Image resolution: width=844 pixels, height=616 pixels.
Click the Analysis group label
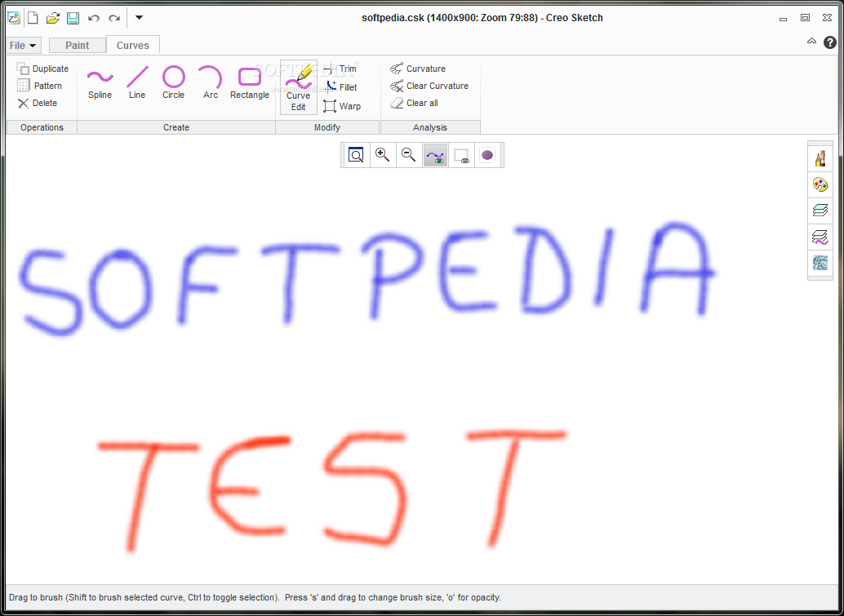[x=430, y=127]
